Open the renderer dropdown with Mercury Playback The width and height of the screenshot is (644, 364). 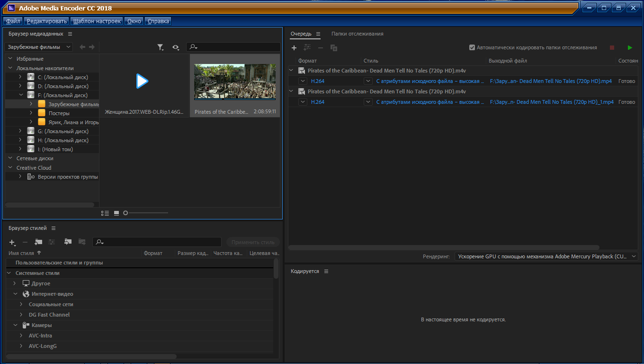(x=546, y=256)
